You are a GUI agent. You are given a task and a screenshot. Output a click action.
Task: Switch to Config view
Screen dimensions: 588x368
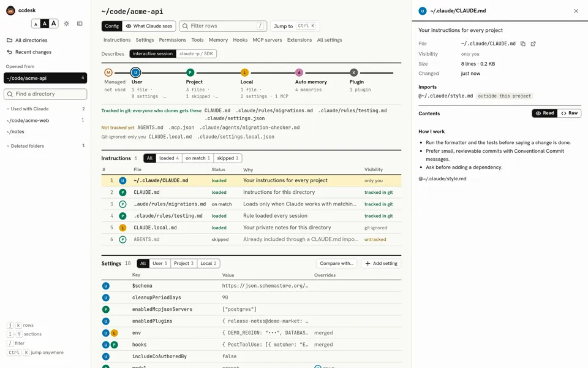click(x=111, y=26)
